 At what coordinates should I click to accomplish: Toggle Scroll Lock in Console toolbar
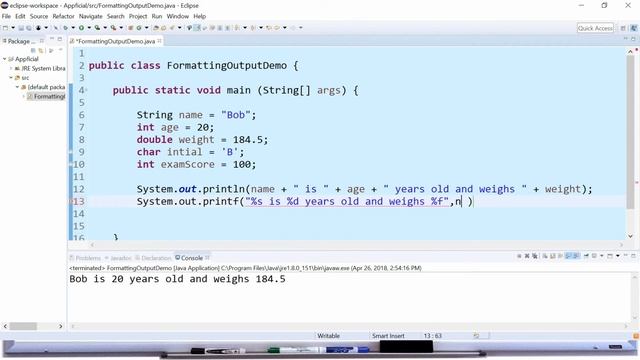click(552, 256)
